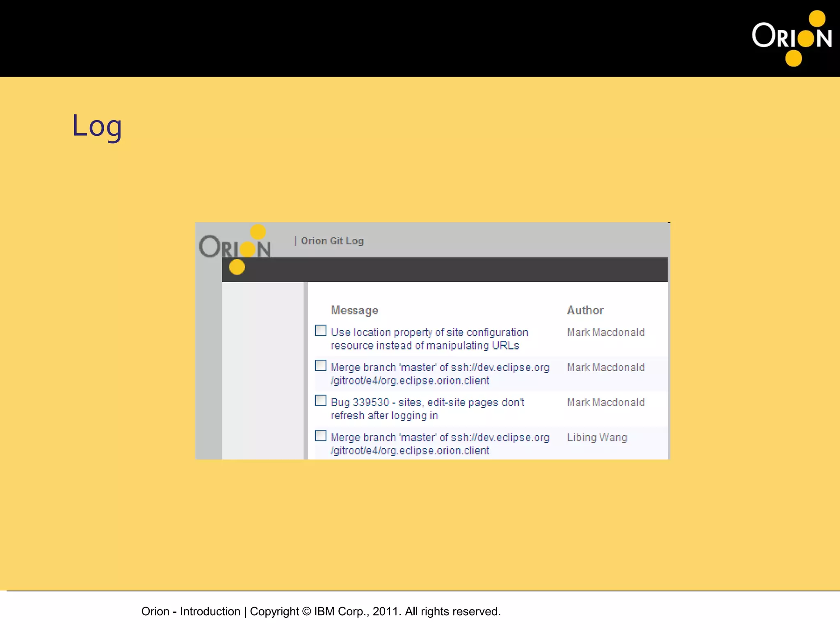Click the embedded Orion logo in screenshot
This screenshot has width=840, height=630.
[x=235, y=248]
